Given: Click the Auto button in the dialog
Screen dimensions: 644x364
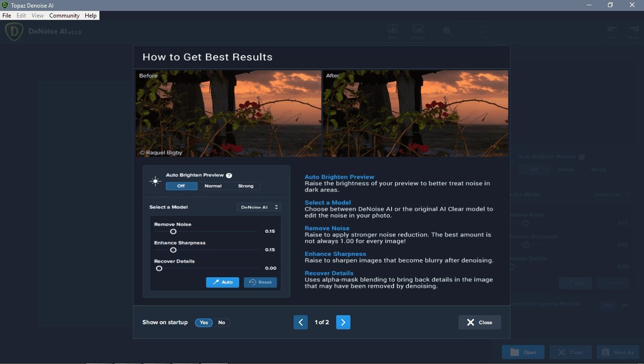Looking at the screenshot, I should click(x=223, y=282).
